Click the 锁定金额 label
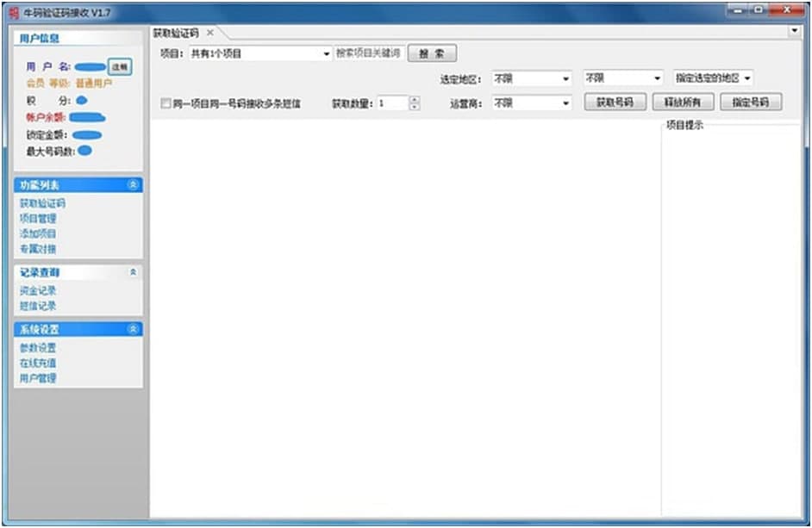Viewport: 812px width, 528px height. pos(47,134)
